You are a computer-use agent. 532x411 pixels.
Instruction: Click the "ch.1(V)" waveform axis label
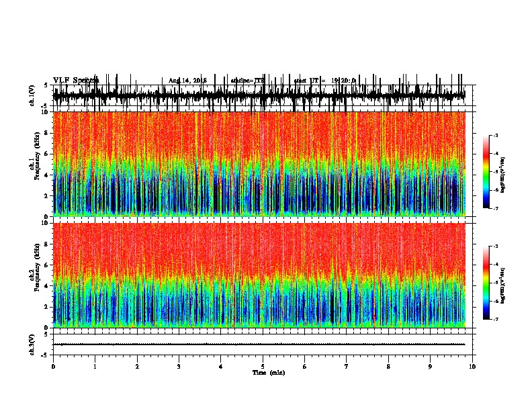32,95
